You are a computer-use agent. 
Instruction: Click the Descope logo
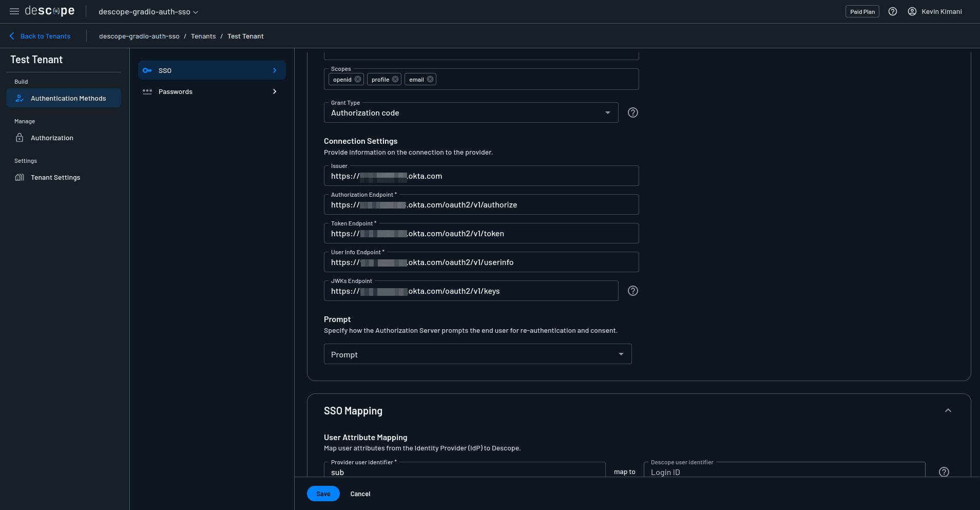click(49, 11)
